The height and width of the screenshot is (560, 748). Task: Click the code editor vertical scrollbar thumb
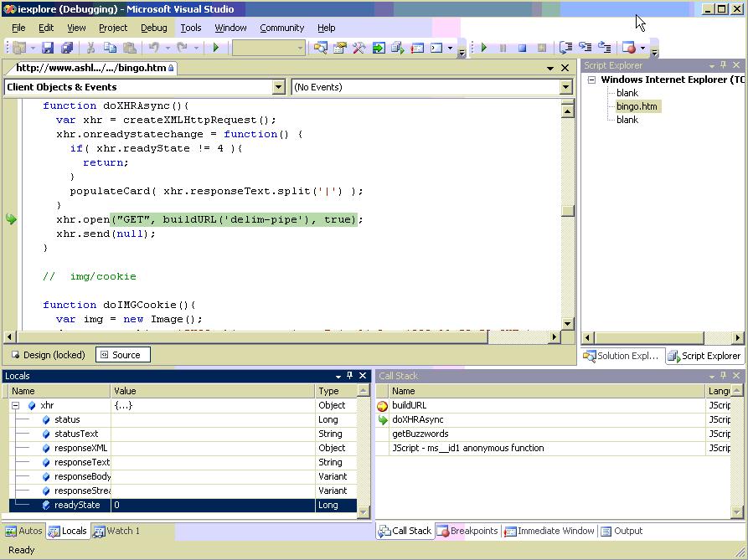tap(567, 210)
